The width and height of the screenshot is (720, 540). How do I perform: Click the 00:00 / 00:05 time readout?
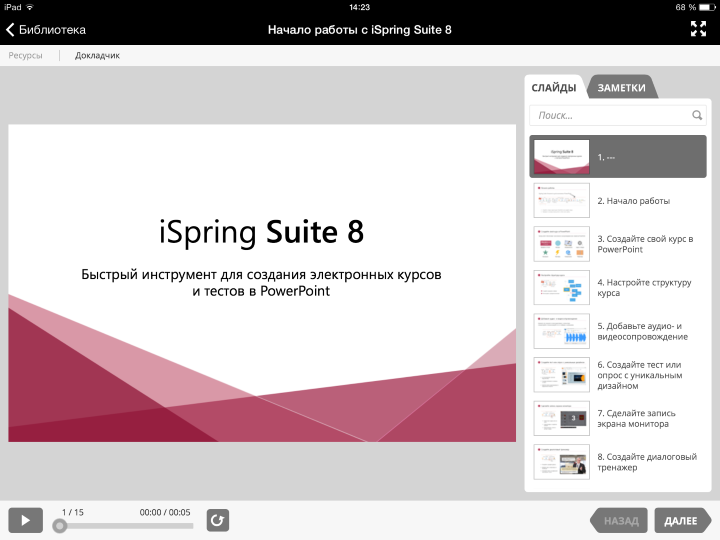tap(165, 512)
